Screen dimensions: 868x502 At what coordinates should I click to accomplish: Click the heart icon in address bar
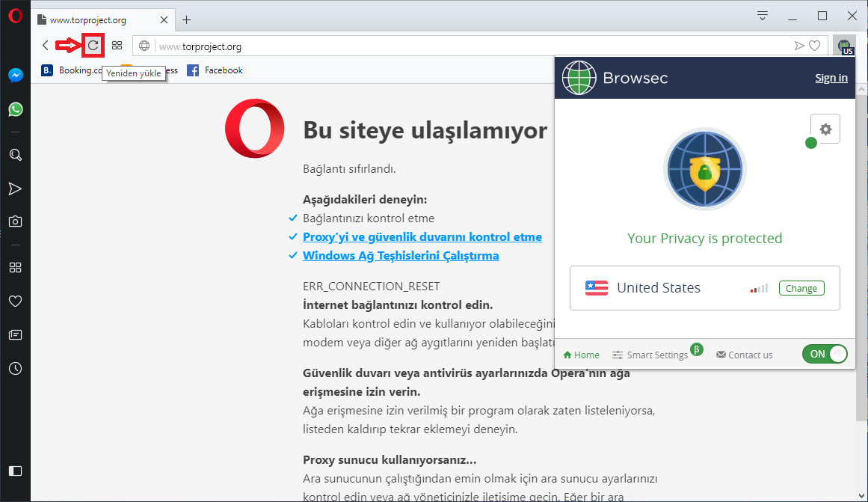click(x=815, y=46)
